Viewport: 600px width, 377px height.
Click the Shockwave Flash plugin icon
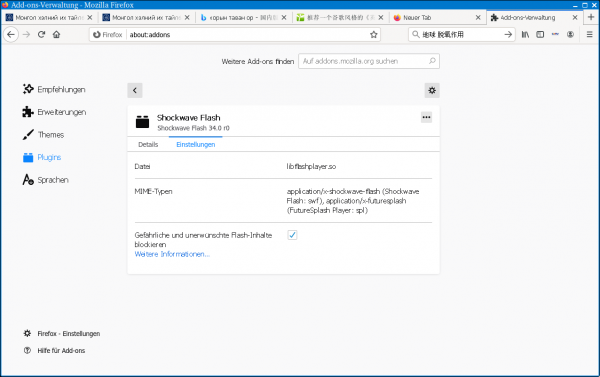tap(142, 122)
